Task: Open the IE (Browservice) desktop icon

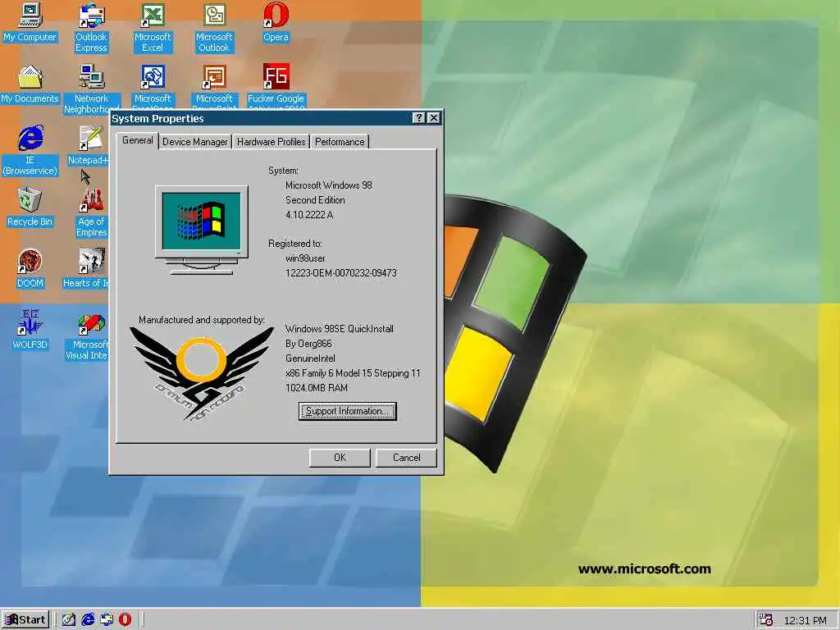Action: 30,150
